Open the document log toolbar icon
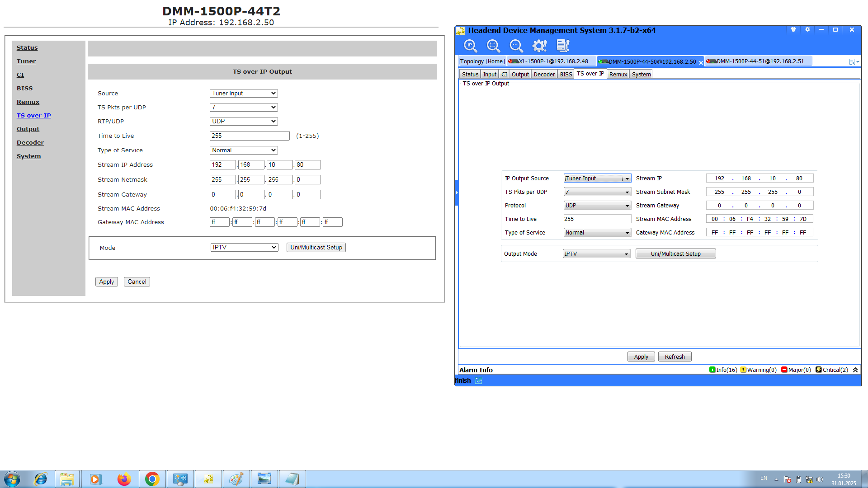The height and width of the screenshot is (488, 868). click(563, 46)
